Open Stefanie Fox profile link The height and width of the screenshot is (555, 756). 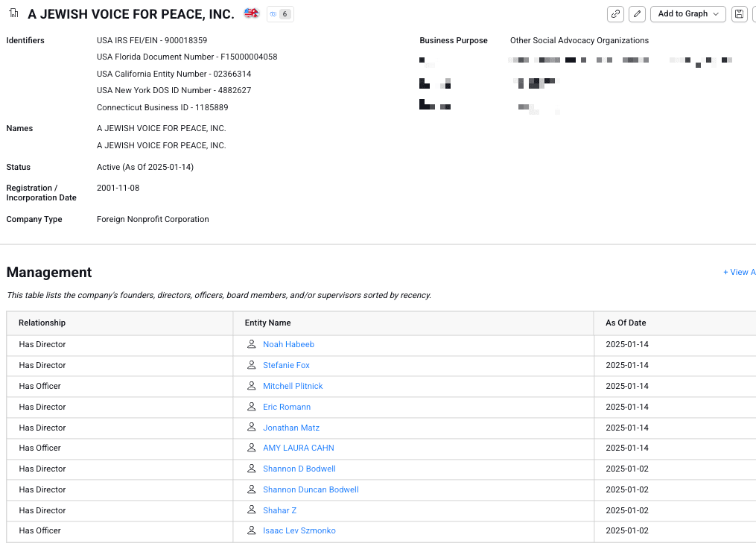(x=286, y=365)
